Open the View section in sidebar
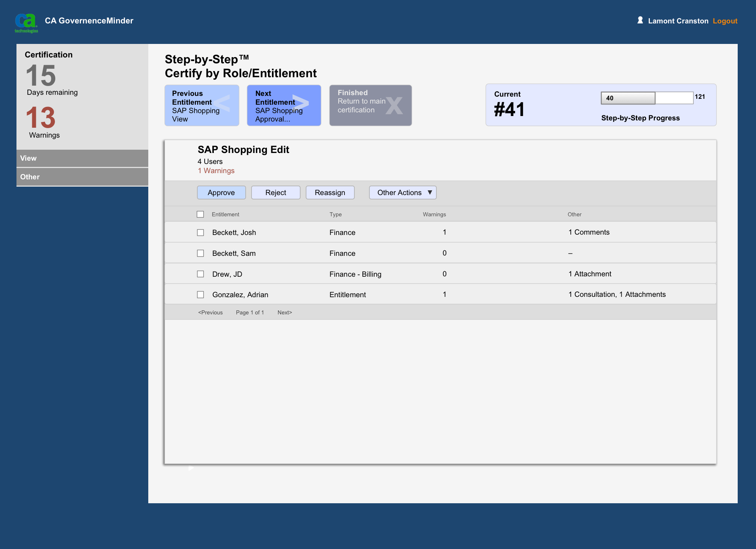Viewport: 756px width, 549px height. click(82, 158)
